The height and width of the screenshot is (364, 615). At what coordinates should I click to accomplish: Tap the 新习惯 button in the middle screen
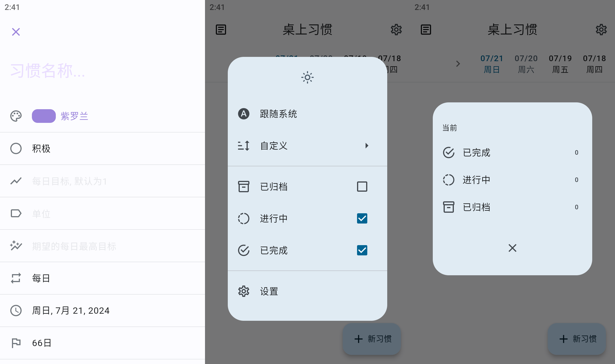pos(372,339)
